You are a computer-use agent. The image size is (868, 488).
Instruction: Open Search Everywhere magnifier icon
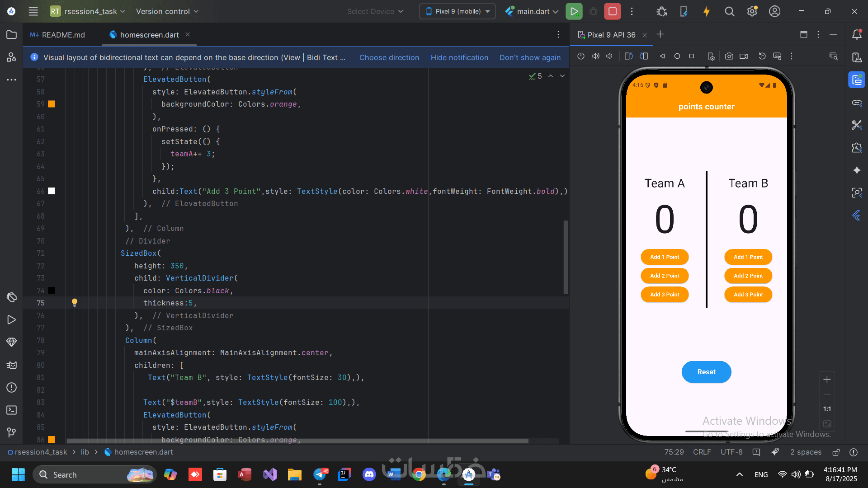(x=729, y=11)
